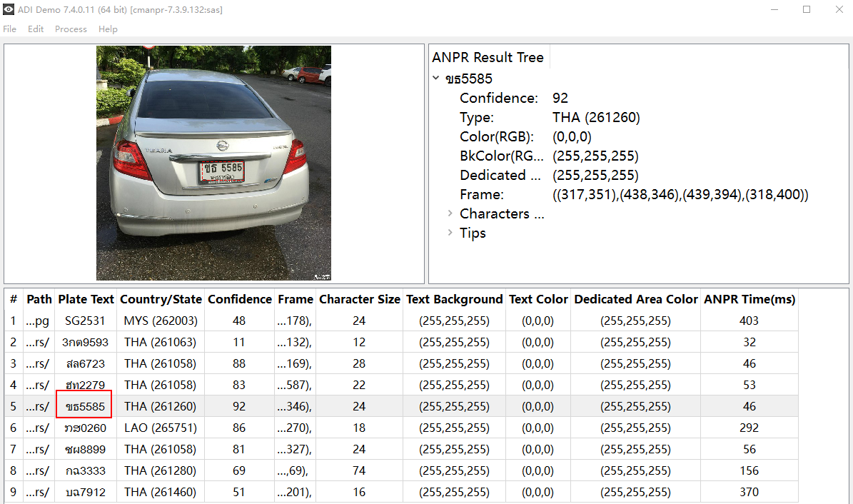Select the Confidence row in result tree
Image resolution: width=853 pixels, height=504 pixels.
coord(513,98)
